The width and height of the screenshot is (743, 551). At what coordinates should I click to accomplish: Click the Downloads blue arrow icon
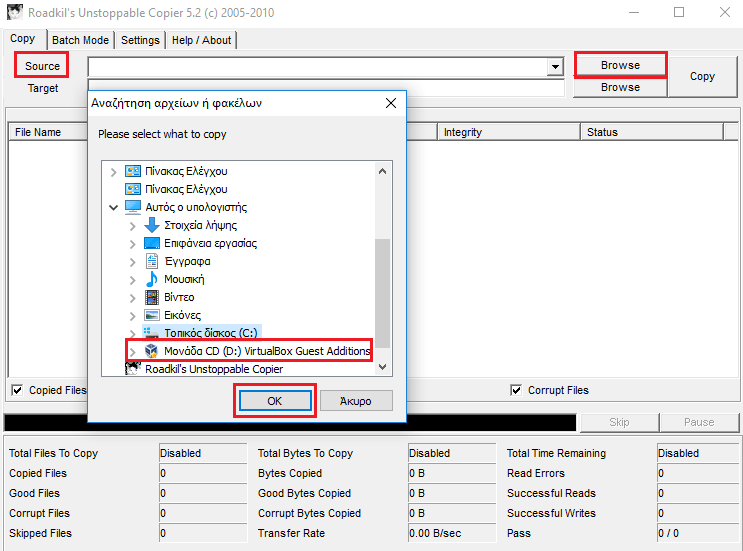152,225
